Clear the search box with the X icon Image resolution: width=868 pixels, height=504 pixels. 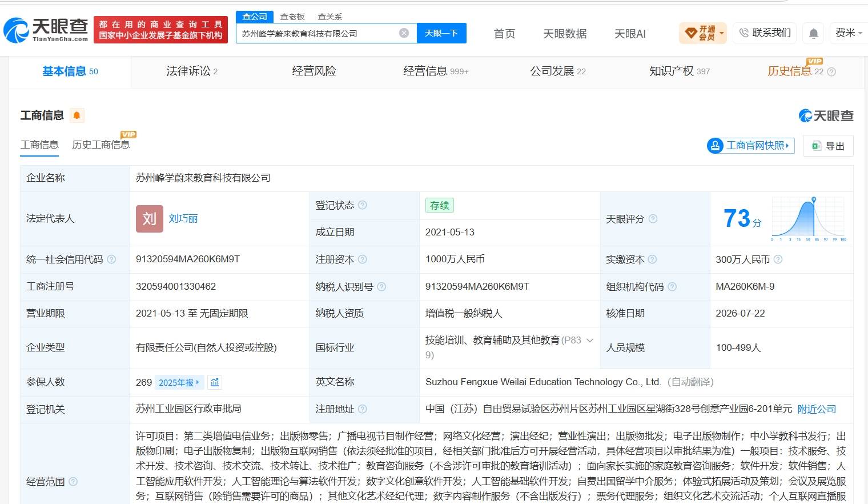(x=404, y=33)
